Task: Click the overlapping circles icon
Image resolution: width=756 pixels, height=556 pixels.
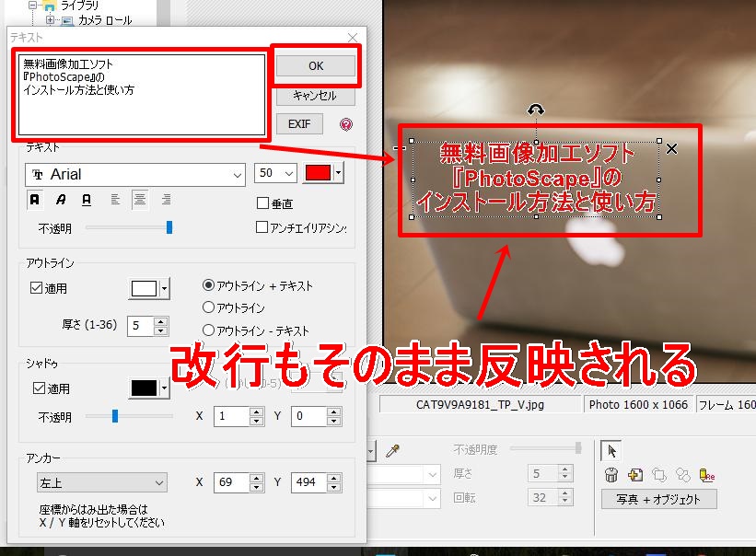Action: coord(682,475)
